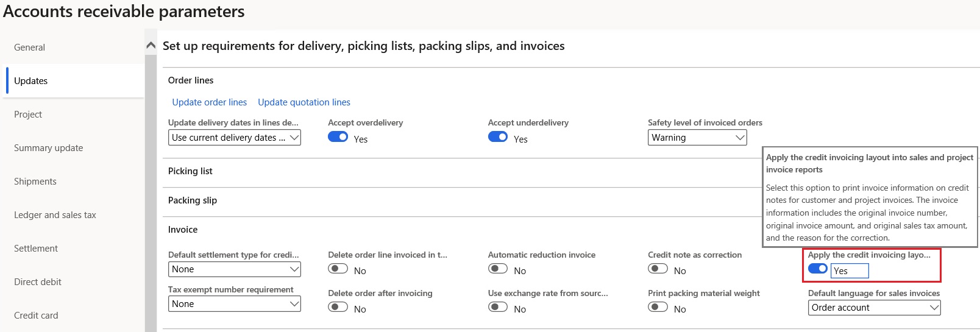Toggle Delete order after invoicing switch
This screenshot has width=980, height=332.
pyautogui.click(x=338, y=307)
